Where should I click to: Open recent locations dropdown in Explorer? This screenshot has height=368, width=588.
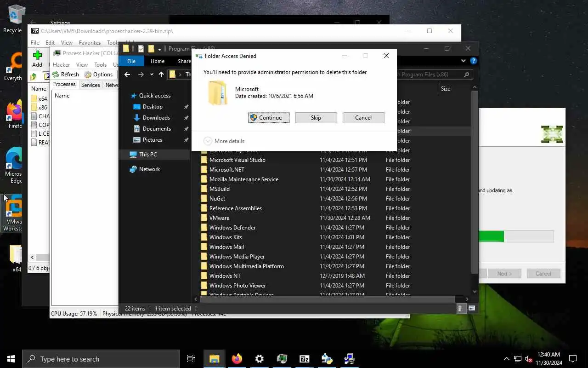pos(152,75)
